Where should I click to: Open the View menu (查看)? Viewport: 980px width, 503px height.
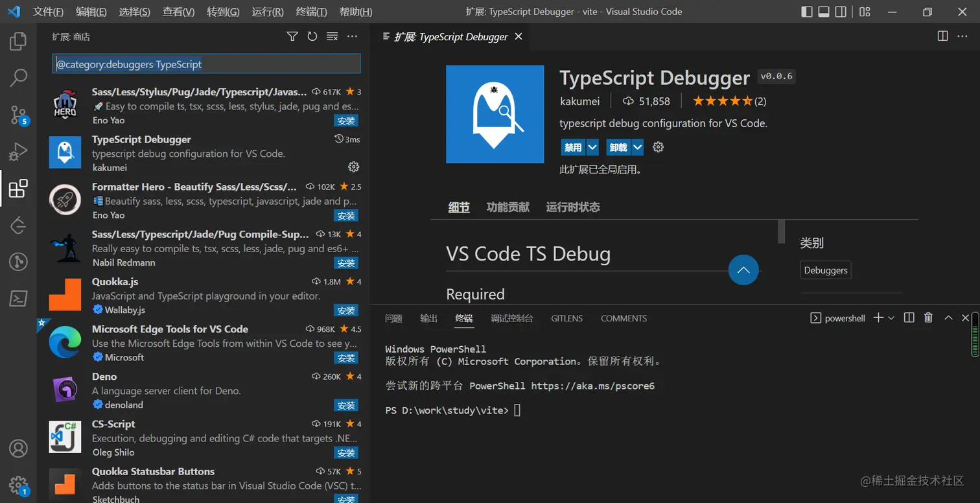[x=178, y=12]
